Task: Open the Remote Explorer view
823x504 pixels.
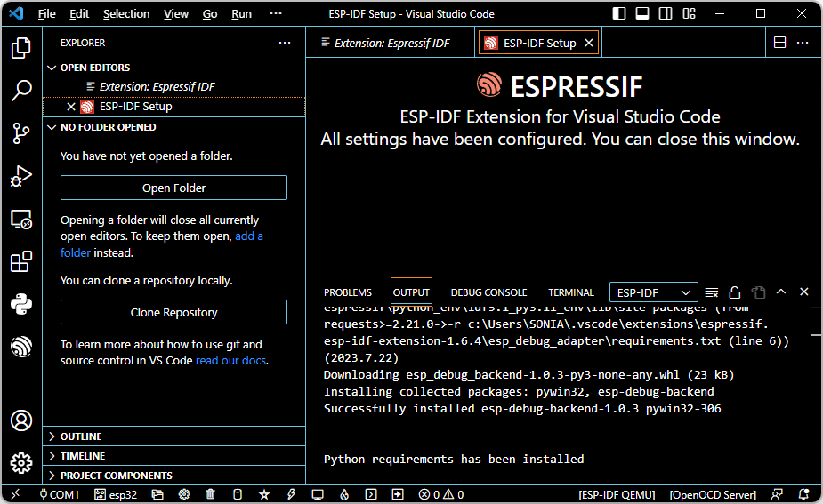Action: [x=21, y=220]
